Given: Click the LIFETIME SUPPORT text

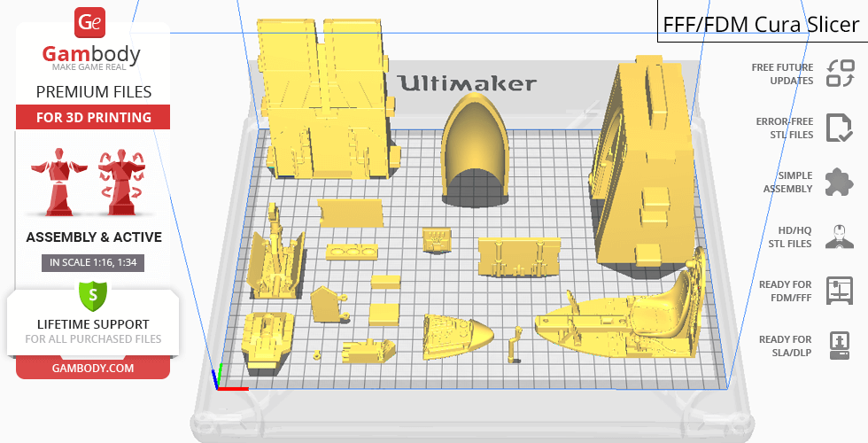Looking at the screenshot, I should coord(93,324).
